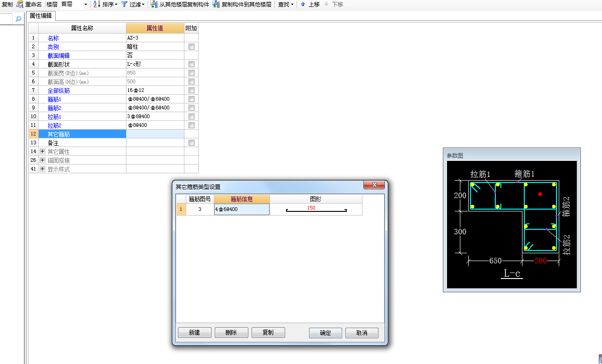Close the 其它箍筋类型设置 dialog
Screen dimensions: 602x364
click(x=373, y=185)
